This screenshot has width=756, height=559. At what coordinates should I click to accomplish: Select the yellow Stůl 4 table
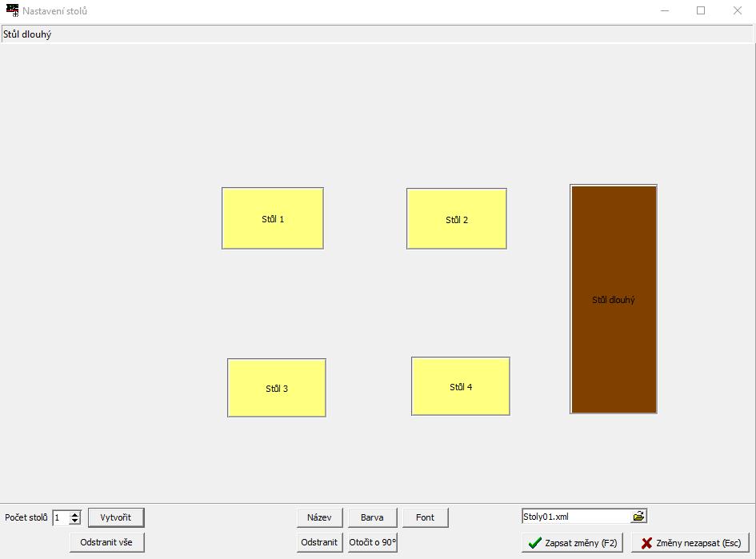[x=461, y=386]
